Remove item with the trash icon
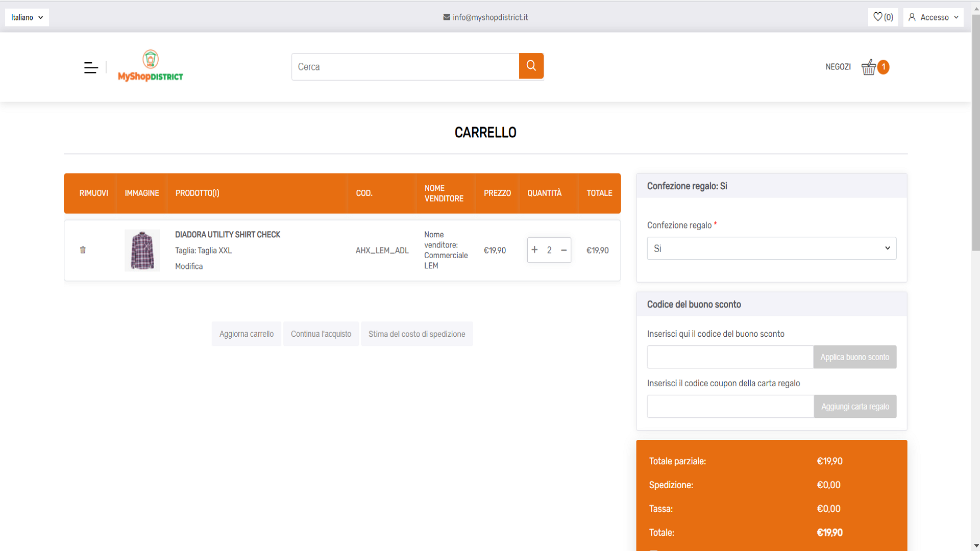The height and width of the screenshot is (551, 980). [83, 250]
